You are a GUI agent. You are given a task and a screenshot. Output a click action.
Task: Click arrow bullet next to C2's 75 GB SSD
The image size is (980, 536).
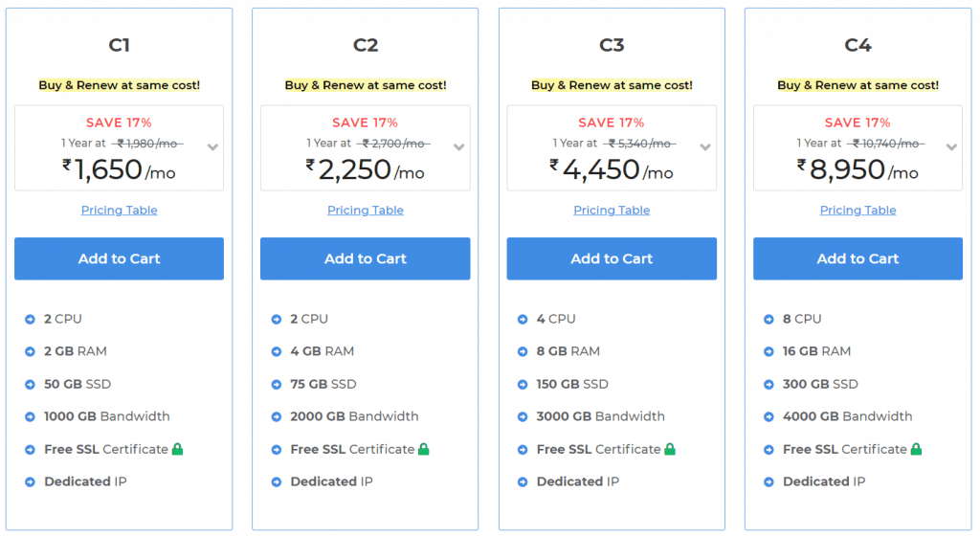pyautogui.click(x=277, y=385)
